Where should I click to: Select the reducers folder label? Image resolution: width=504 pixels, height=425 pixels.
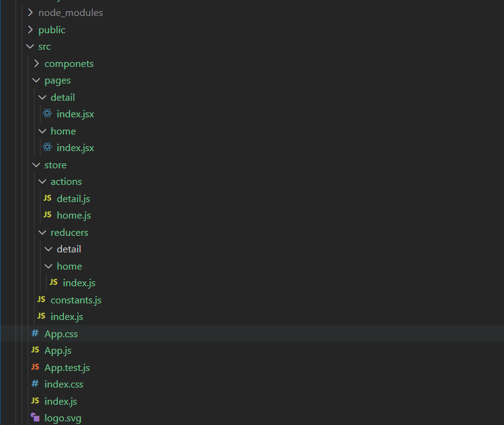click(69, 233)
